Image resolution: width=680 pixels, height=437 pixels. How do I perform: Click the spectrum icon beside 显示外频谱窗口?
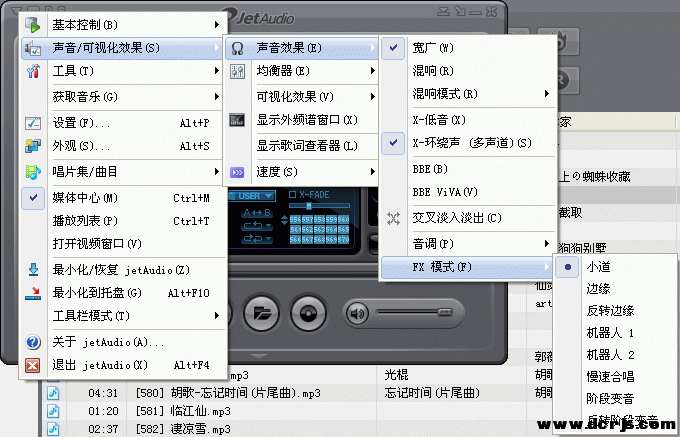point(238,120)
